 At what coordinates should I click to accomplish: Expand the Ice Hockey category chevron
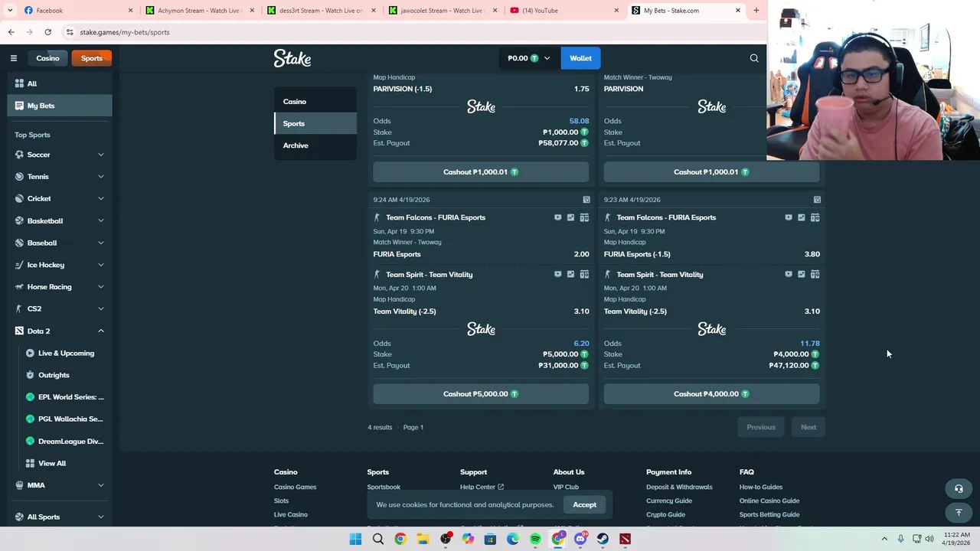100,265
